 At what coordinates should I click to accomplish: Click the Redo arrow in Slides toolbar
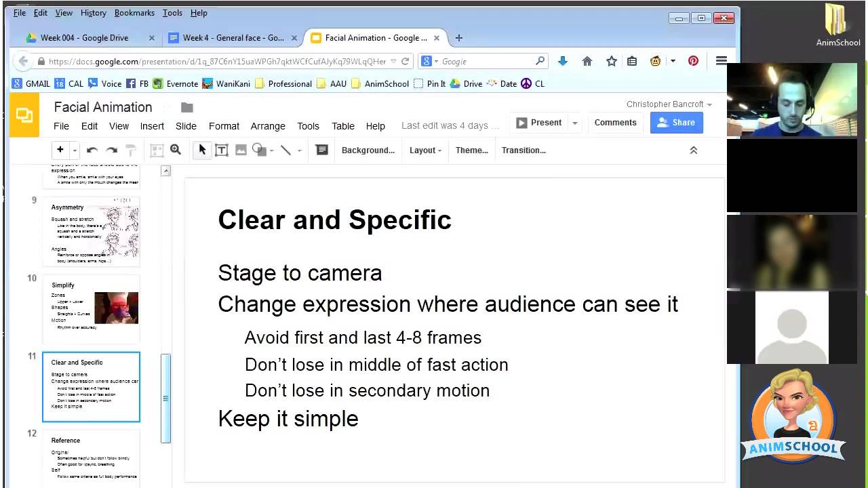(112, 150)
